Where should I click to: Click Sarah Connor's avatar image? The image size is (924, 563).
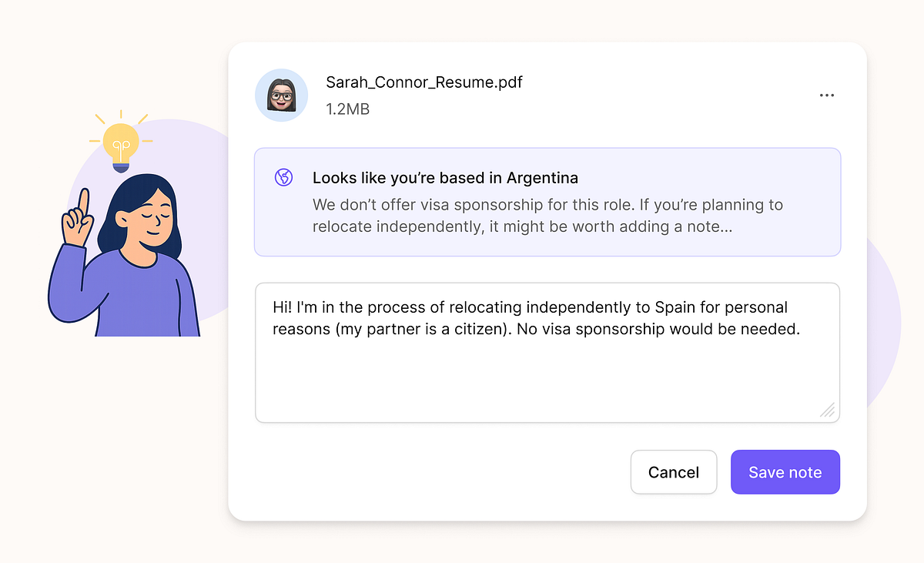282,96
